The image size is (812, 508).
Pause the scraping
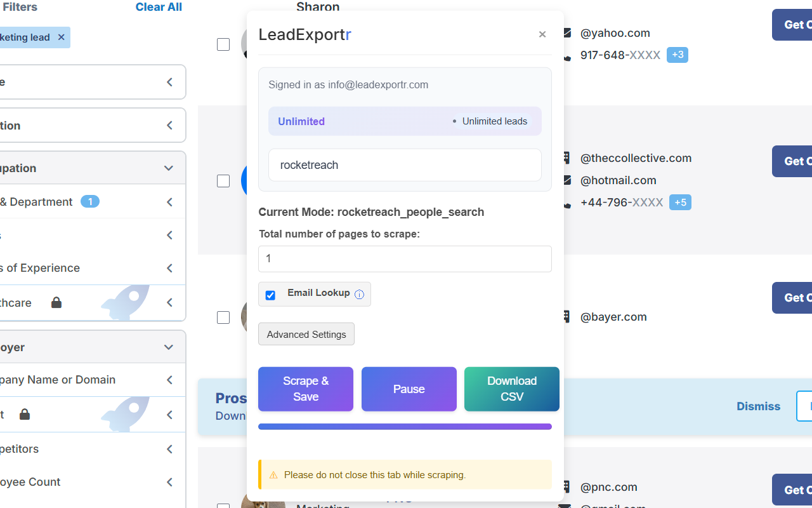click(x=409, y=389)
